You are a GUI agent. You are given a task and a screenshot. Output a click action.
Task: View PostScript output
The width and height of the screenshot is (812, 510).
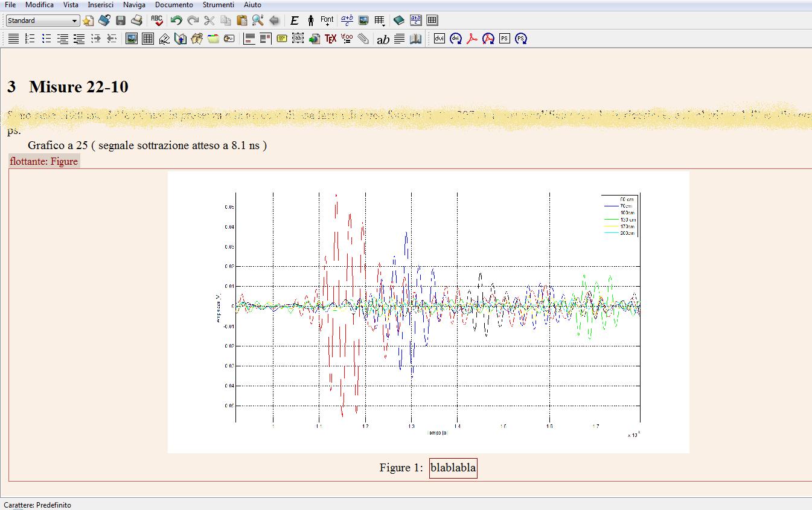[505, 39]
